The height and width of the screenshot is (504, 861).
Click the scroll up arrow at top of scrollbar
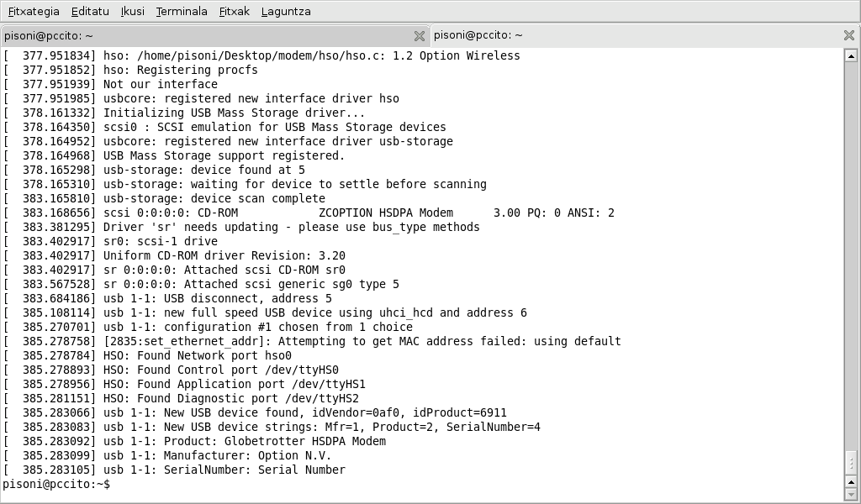(x=851, y=55)
